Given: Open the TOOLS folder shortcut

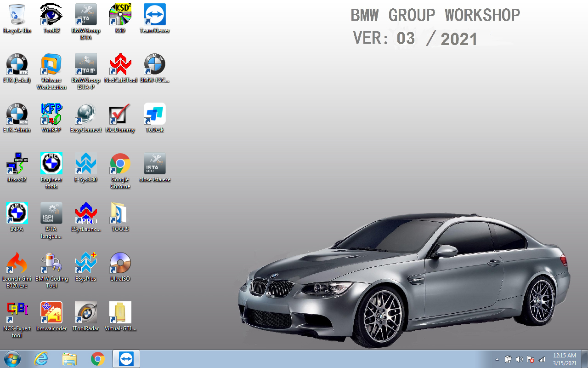Looking at the screenshot, I should click(120, 217).
